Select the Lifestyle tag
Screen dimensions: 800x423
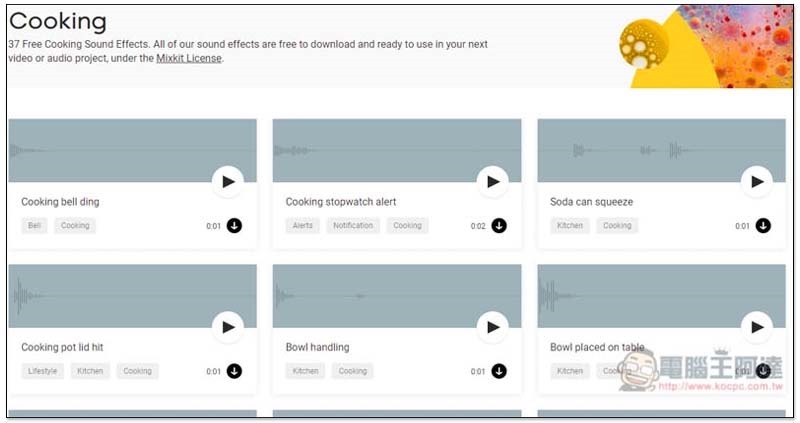tap(43, 371)
